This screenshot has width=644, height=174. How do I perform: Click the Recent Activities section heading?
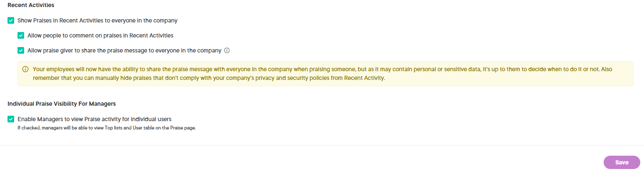tap(31, 5)
